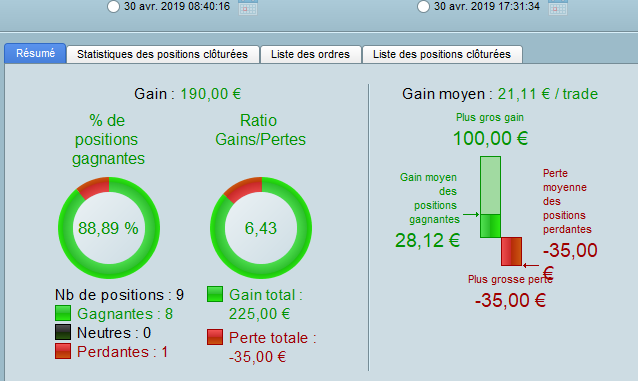Image resolution: width=638 pixels, height=381 pixels.
Task: Open Liste des positions clôturées tab
Action: tap(442, 54)
